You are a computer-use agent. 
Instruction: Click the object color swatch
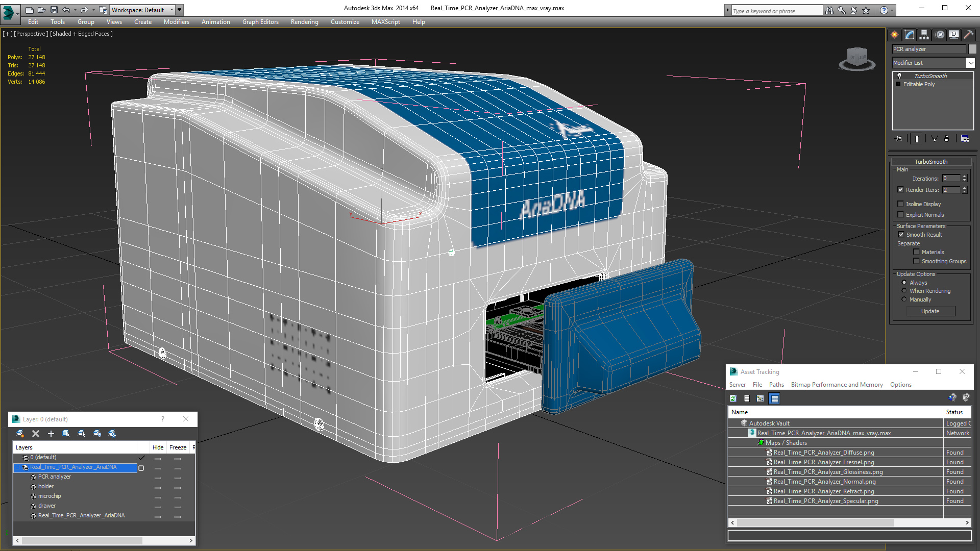point(972,49)
